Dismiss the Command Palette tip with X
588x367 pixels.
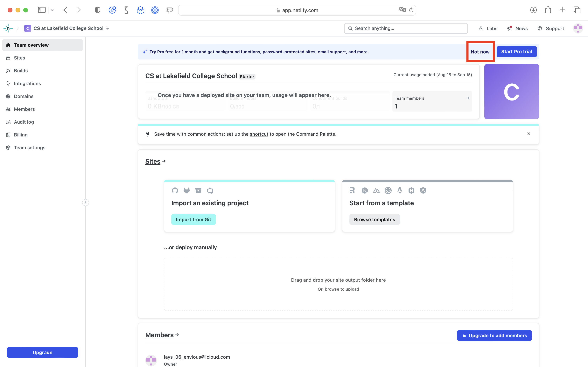coord(529,134)
